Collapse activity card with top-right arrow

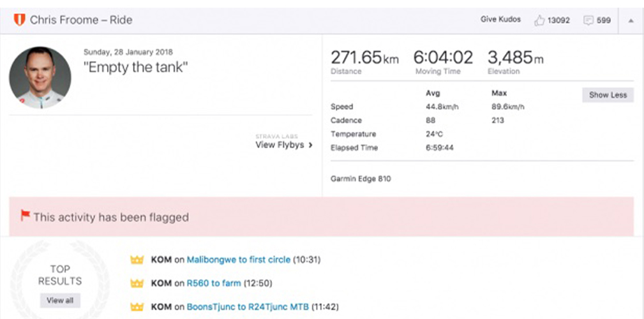click(x=631, y=20)
